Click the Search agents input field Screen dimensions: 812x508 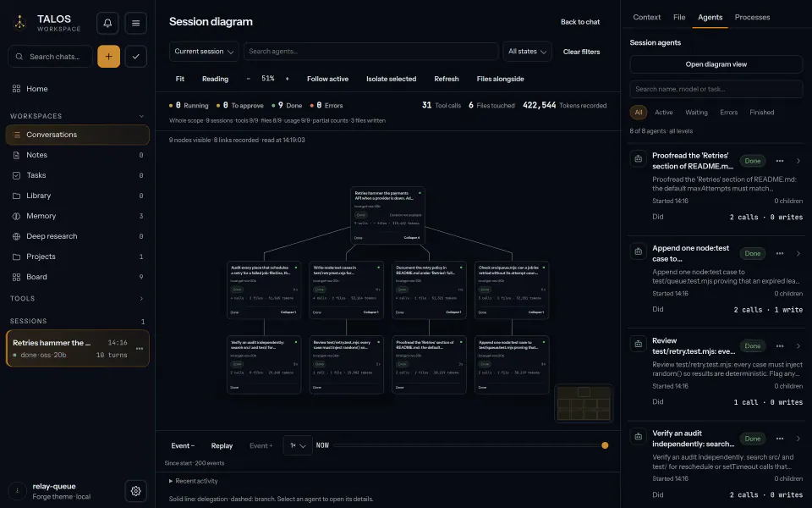pos(370,52)
